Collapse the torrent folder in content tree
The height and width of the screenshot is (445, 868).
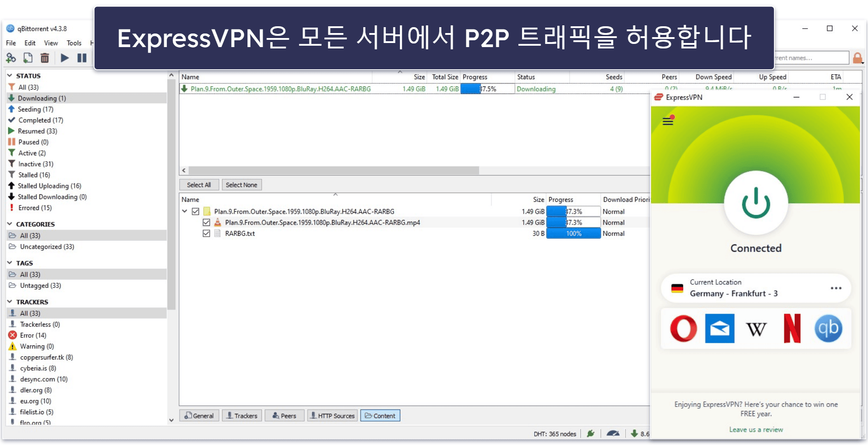click(185, 211)
